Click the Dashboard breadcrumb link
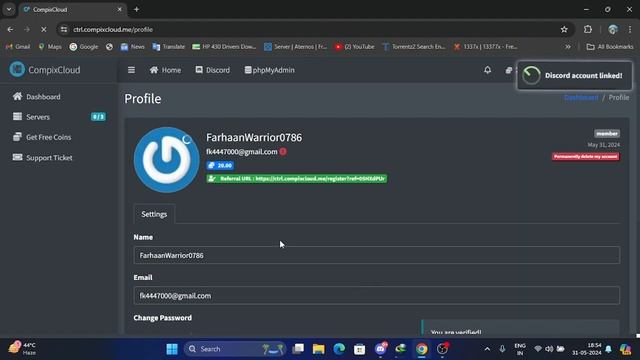640x360 pixels. [x=581, y=98]
